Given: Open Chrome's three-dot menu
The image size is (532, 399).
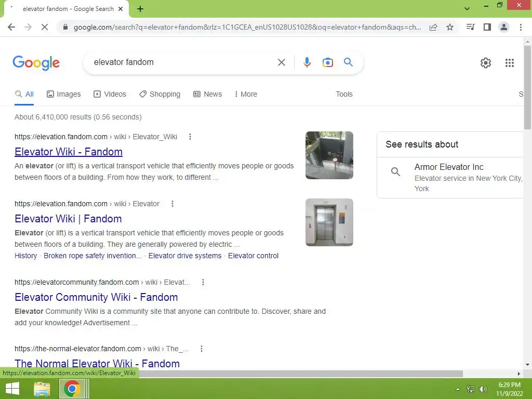Looking at the screenshot, I should 521,27.
